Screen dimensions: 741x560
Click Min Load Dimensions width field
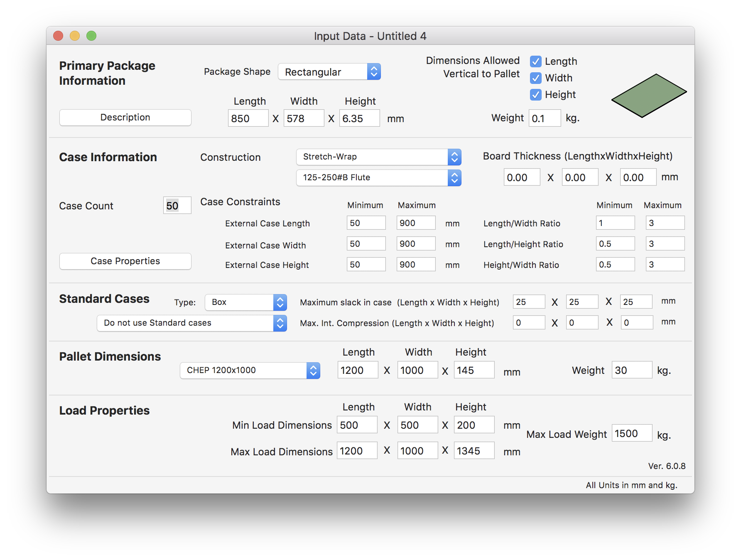418,425
